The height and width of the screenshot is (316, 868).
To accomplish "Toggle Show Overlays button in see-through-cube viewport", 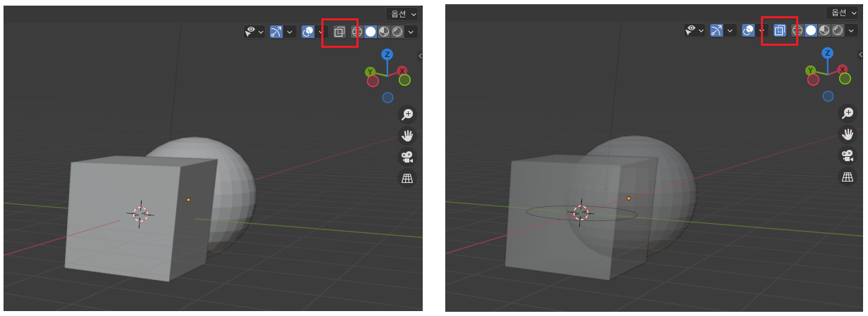I will 749,30.
